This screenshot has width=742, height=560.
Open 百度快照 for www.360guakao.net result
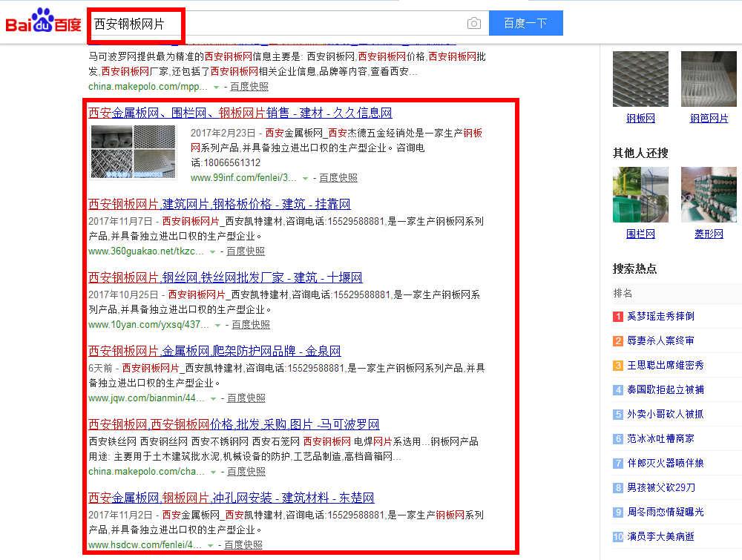point(246,251)
